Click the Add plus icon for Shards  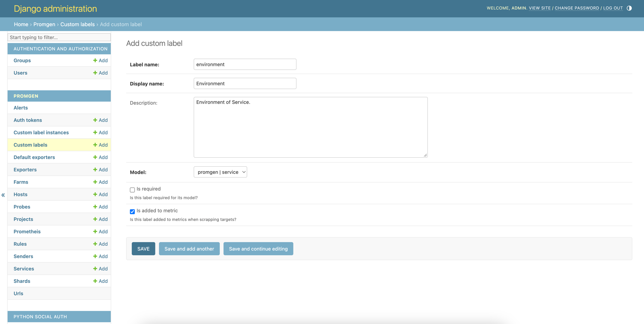95,281
